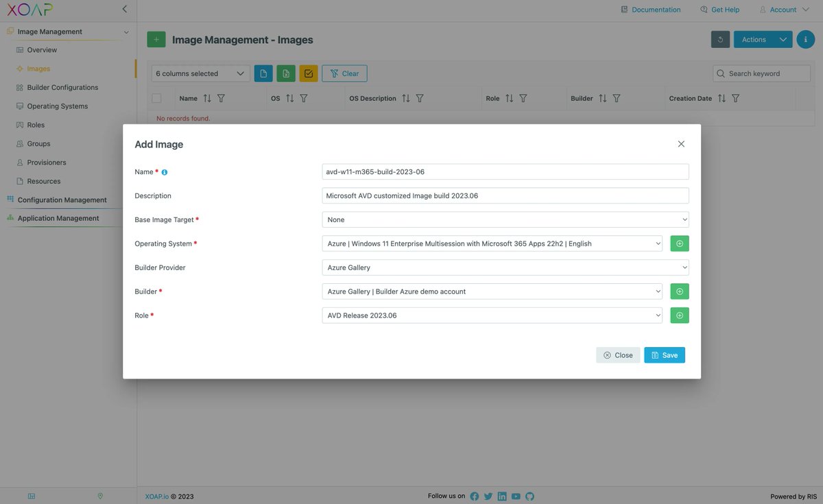
Task: Open Operating Systems in the sidebar
Action: (x=58, y=106)
